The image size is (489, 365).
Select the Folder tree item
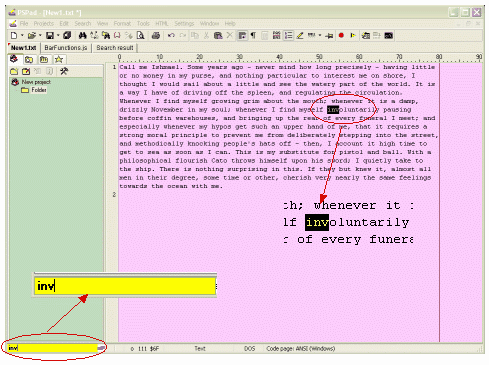tap(39, 90)
